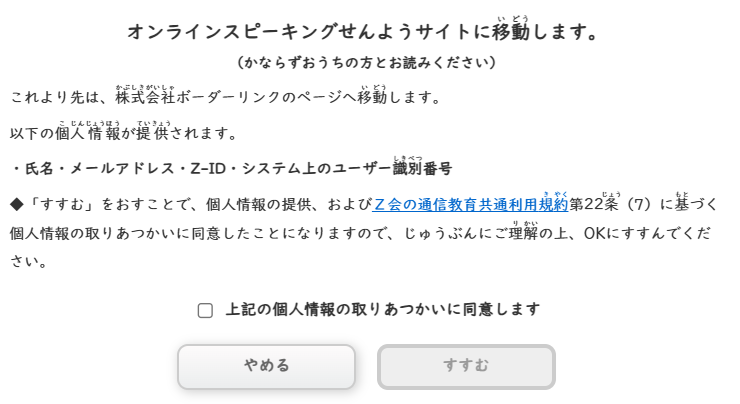Click the label 上記の個人情報の取りあつかいに同意します
The height and width of the screenshot is (404, 740).
click(383, 310)
